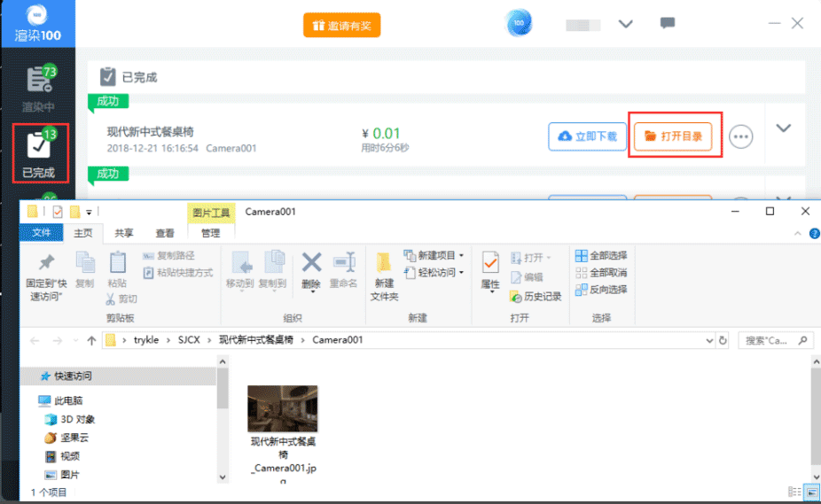
Task: Switch to the 查看 ribbon tab
Action: tap(165, 233)
